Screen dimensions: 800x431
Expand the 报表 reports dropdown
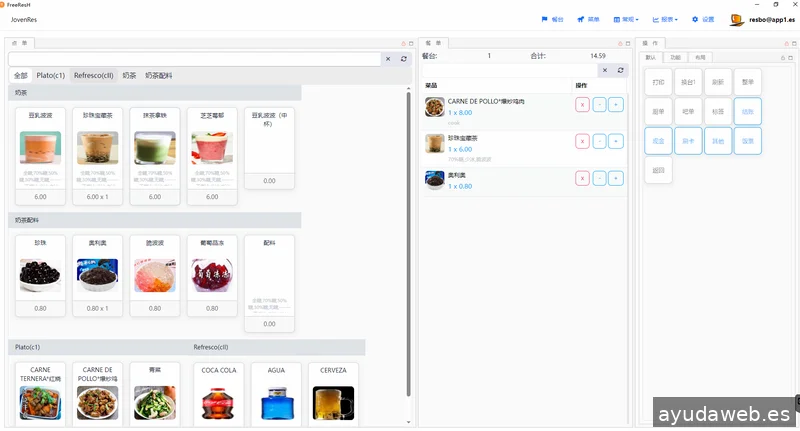click(x=665, y=19)
